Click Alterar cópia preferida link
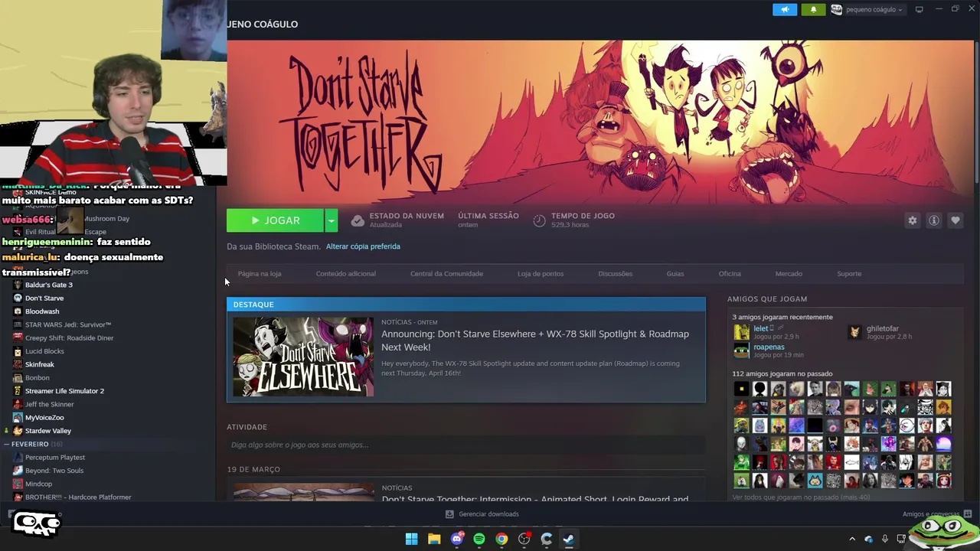This screenshot has width=980, height=551. 363,246
